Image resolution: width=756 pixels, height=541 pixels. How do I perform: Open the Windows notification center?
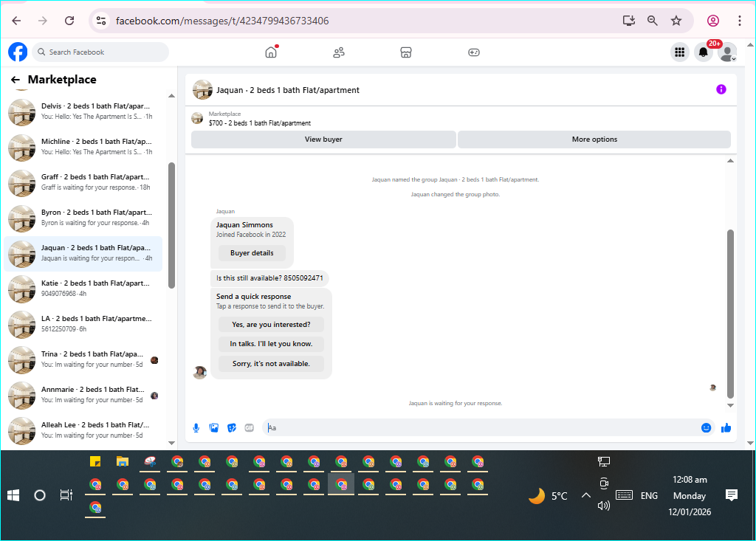(x=732, y=495)
